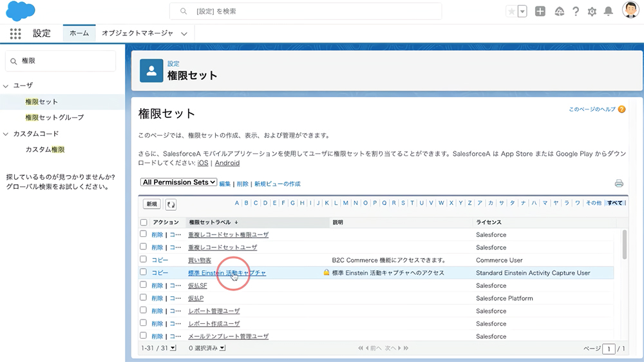
Task: Check the 仮払SF row checkbox
Action: [x=144, y=285]
